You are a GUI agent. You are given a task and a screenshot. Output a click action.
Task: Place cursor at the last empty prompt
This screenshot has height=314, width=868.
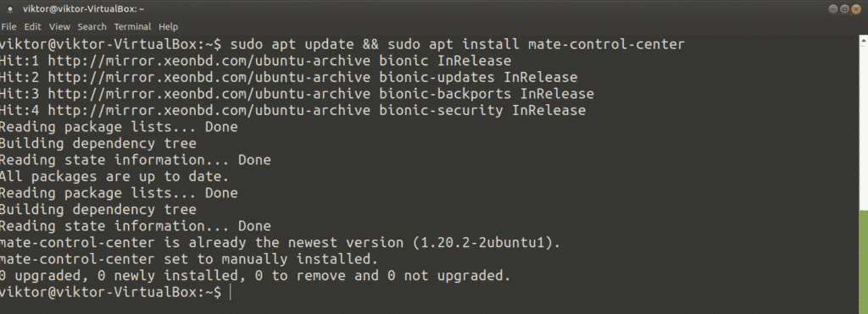tap(229, 292)
